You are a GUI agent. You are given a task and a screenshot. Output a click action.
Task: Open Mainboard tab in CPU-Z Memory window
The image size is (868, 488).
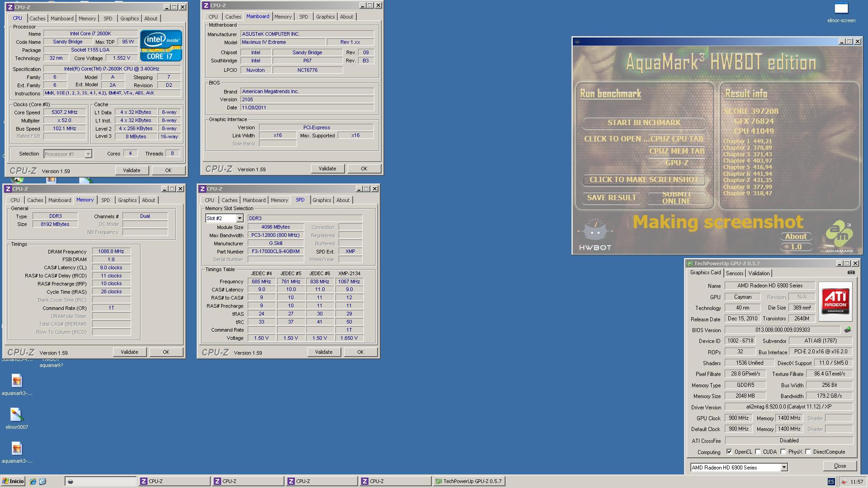pyautogui.click(x=60, y=200)
